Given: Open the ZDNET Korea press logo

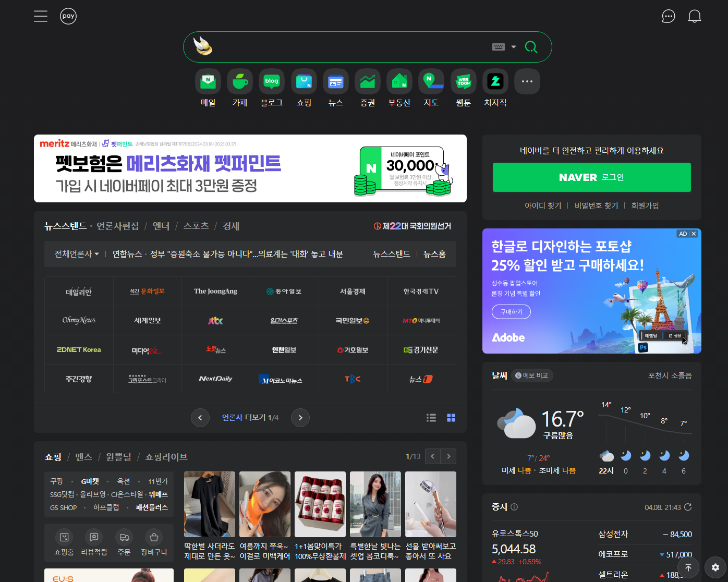Looking at the screenshot, I should click(79, 350).
